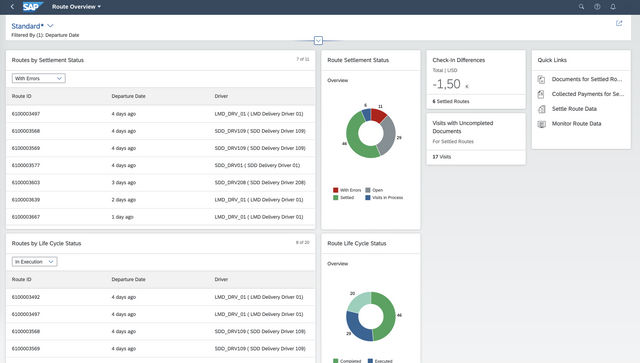Click Route ID header in settlement table
This screenshot has width=640, height=363.
[22, 96]
